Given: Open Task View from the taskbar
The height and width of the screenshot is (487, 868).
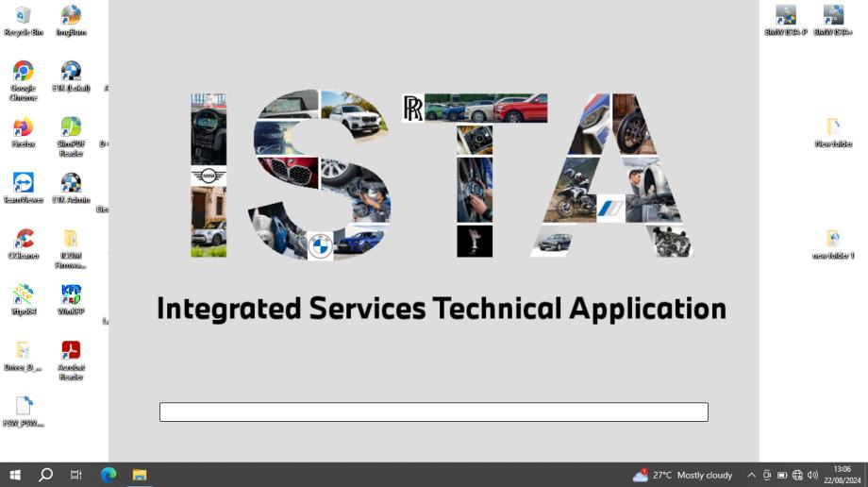Looking at the screenshot, I should click(x=75, y=475).
